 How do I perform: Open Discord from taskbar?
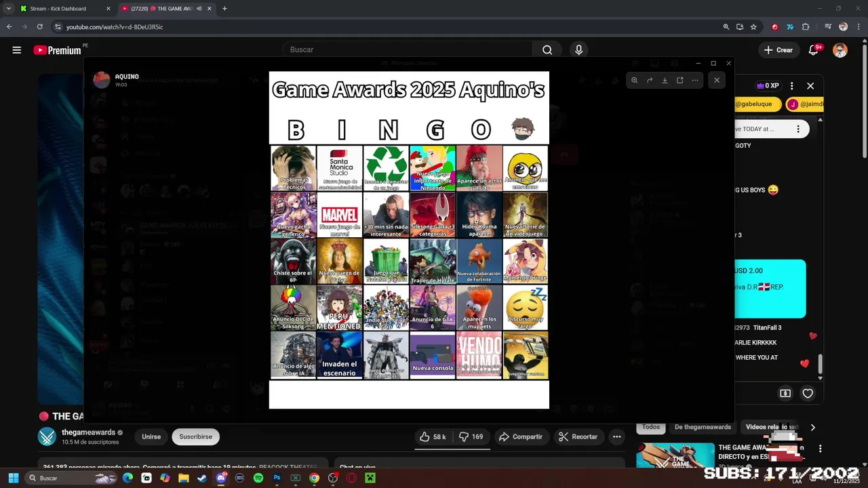click(x=221, y=478)
